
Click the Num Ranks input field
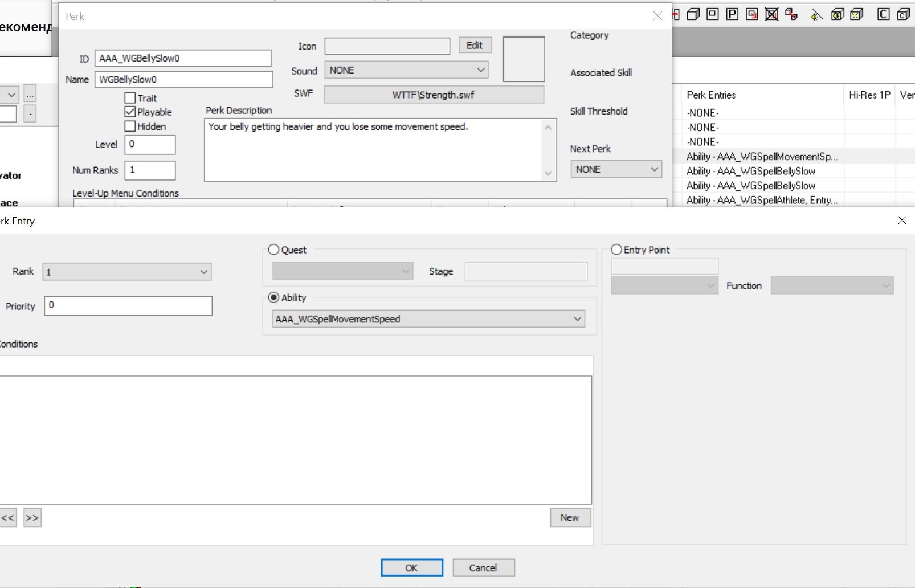click(150, 170)
